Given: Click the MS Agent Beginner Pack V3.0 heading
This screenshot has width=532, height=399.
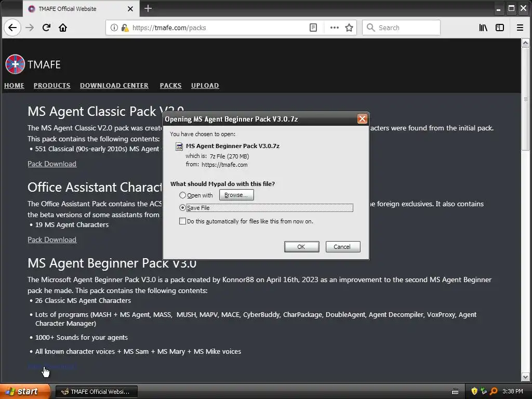Looking at the screenshot, I should click(112, 263).
